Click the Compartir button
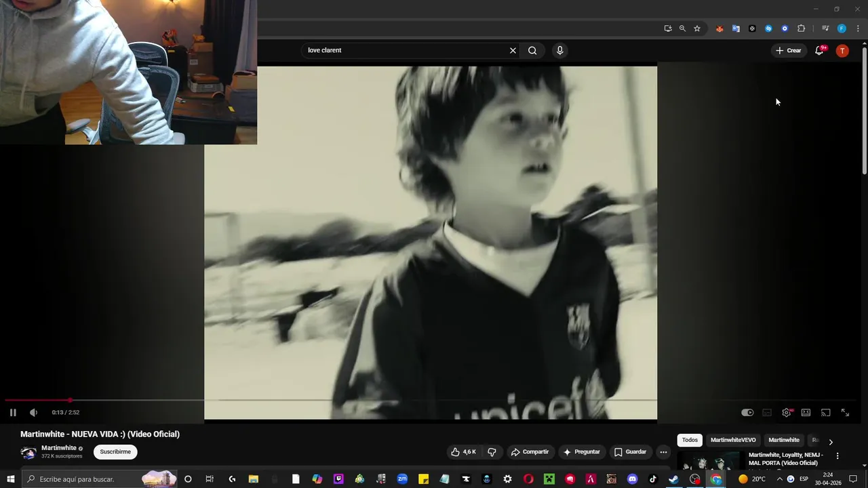The width and height of the screenshot is (868, 488). [530, 452]
